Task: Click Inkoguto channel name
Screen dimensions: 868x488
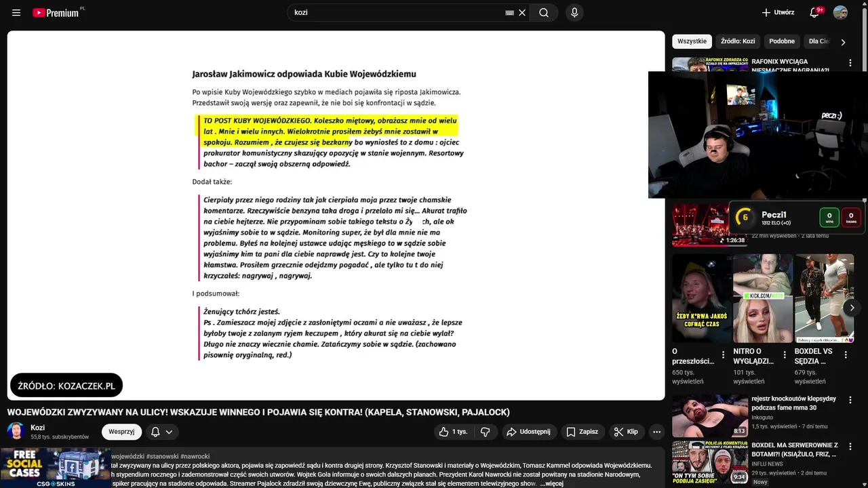Action: pyautogui.click(x=762, y=418)
